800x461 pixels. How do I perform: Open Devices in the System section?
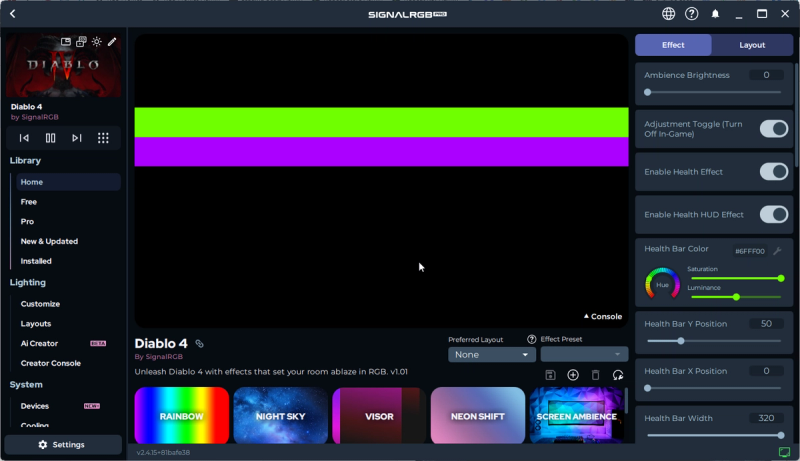tap(35, 406)
